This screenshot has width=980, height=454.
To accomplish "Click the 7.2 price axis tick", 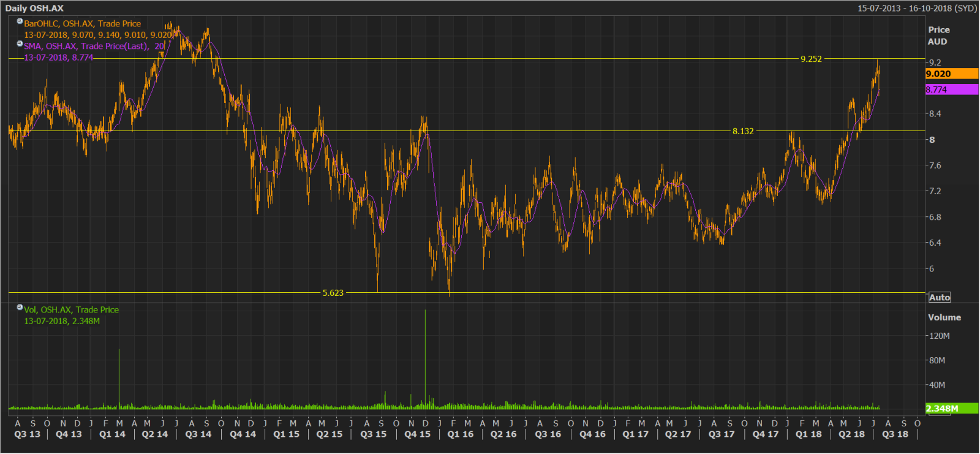I will coord(935,191).
